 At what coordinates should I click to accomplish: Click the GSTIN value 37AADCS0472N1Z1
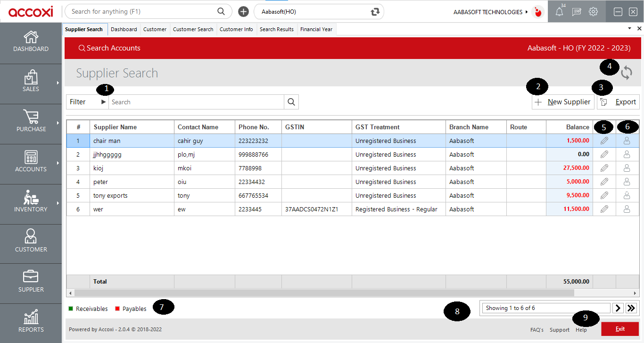pos(312,209)
